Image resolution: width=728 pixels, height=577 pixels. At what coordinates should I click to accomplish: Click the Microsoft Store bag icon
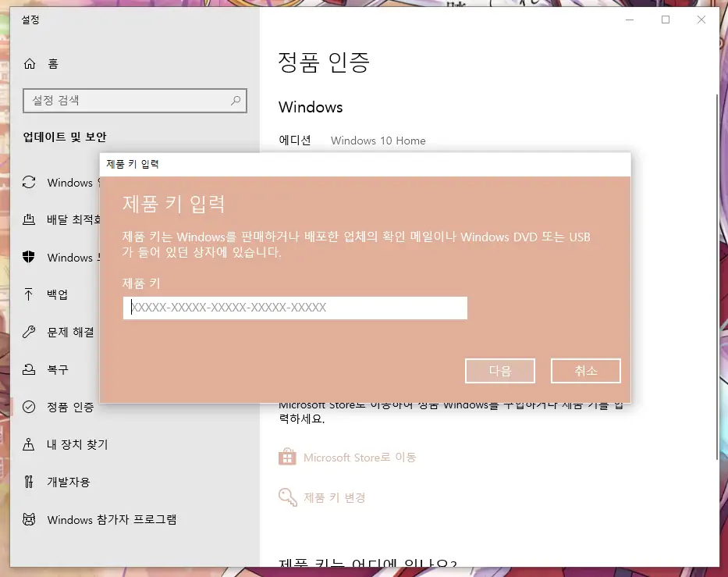pyautogui.click(x=287, y=457)
